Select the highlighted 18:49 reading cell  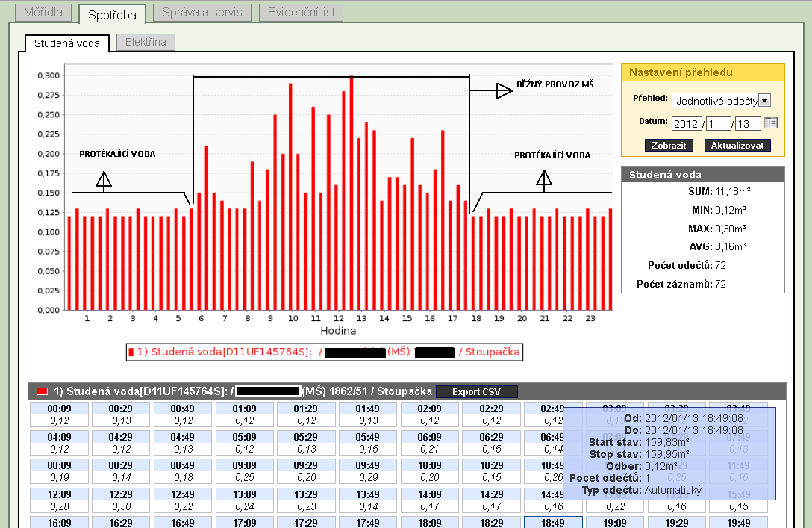[553, 522]
